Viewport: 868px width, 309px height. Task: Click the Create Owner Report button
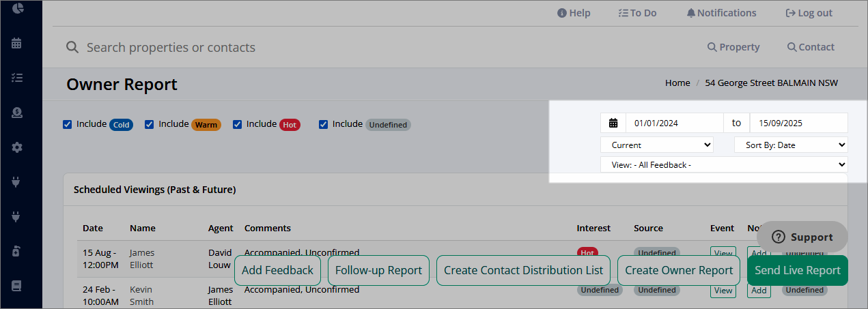coord(679,270)
